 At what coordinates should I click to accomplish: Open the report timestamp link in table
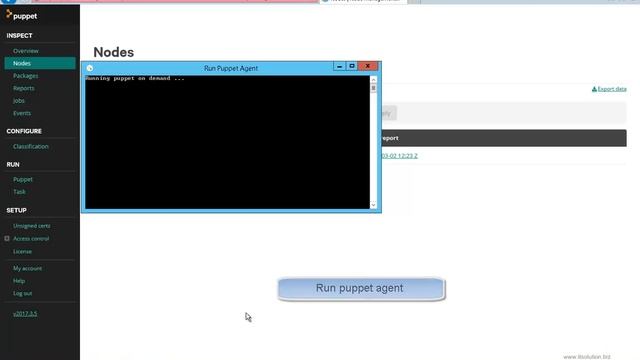tap(400, 156)
